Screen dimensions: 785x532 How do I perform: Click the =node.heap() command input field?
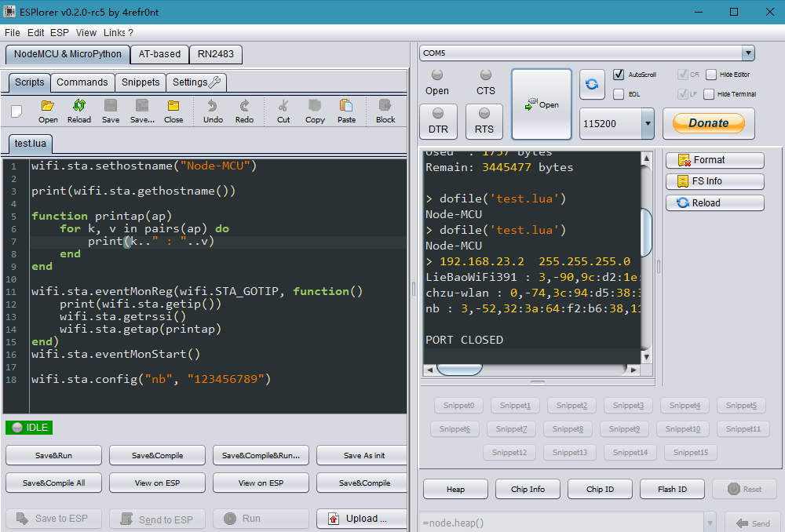click(562, 523)
